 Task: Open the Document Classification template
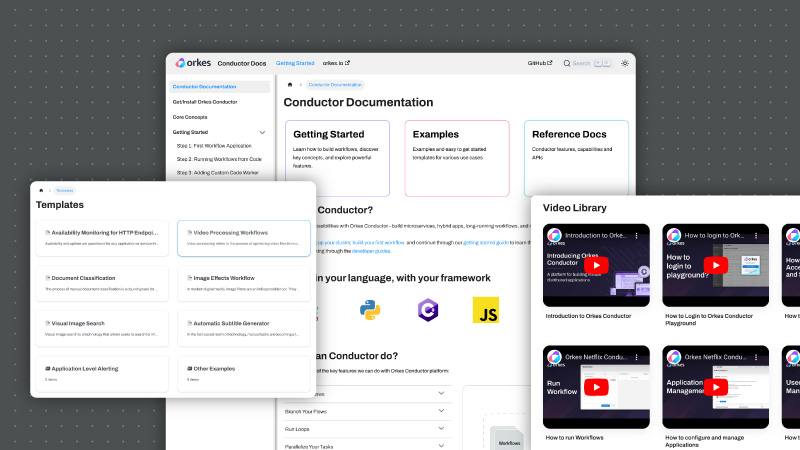[102, 283]
